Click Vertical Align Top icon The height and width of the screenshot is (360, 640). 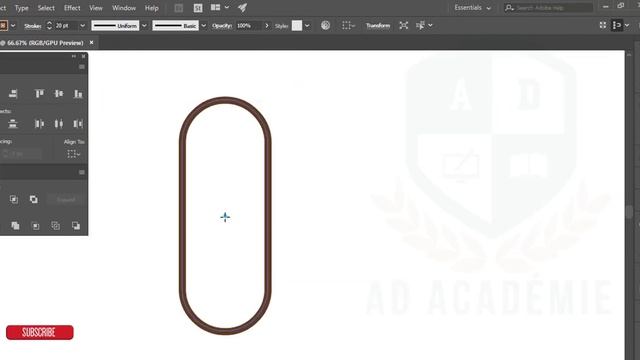coord(39,94)
